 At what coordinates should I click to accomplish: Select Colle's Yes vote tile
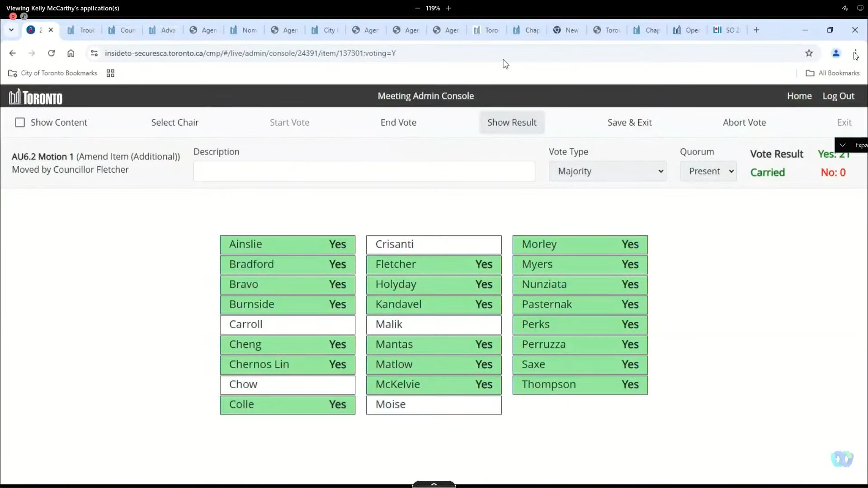pos(288,405)
